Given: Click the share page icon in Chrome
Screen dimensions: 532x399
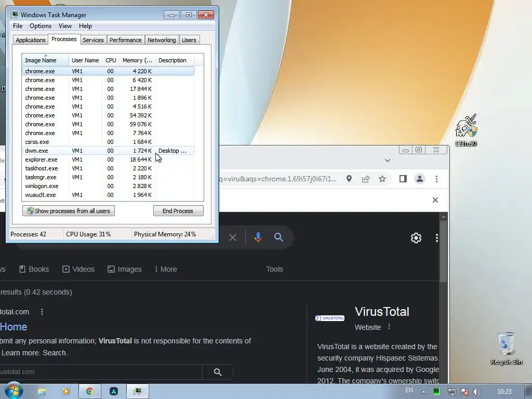Looking at the screenshot, I should 366,179.
